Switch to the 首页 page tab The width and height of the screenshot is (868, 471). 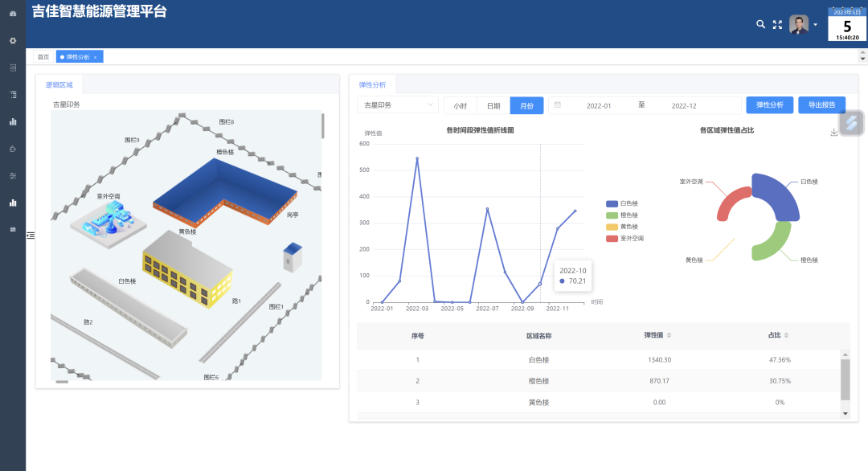point(43,57)
